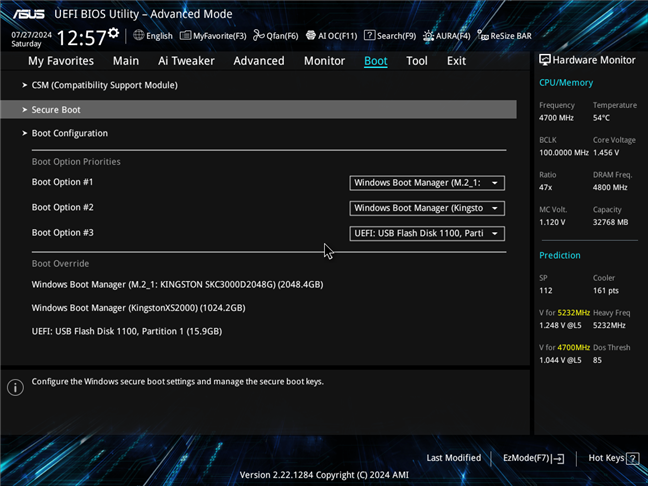Switch to My Favorites tab
This screenshot has width=648, height=486.
click(61, 61)
